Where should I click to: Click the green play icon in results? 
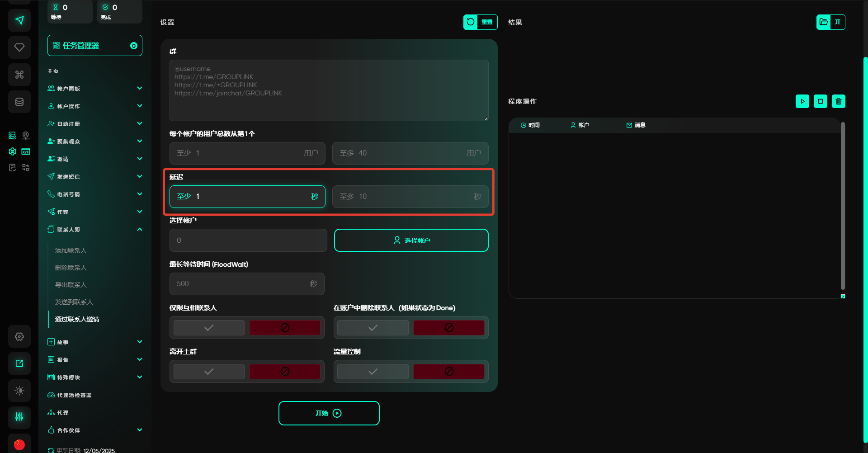802,101
